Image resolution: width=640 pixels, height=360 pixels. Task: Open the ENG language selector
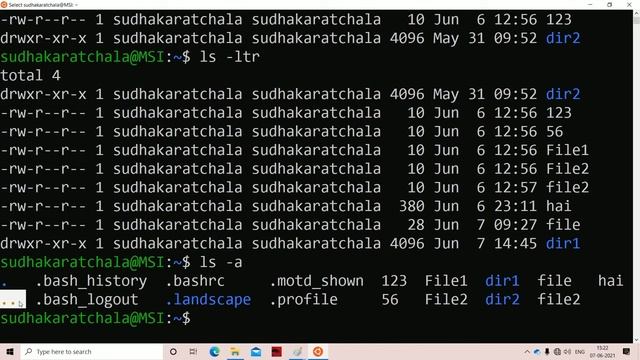pyautogui.click(x=580, y=351)
